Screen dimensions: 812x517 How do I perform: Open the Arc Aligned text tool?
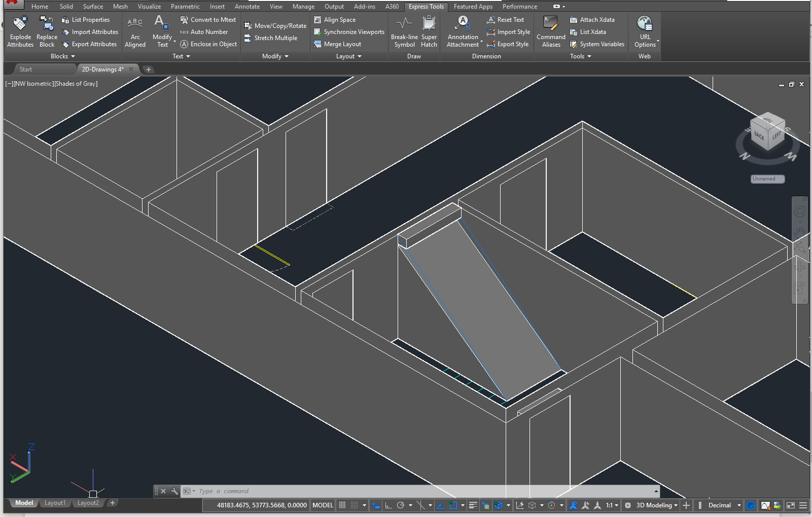click(135, 31)
